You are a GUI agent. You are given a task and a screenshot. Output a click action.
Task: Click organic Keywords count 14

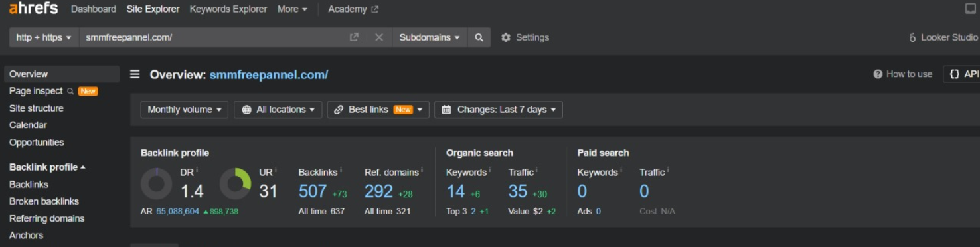point(455,191)
